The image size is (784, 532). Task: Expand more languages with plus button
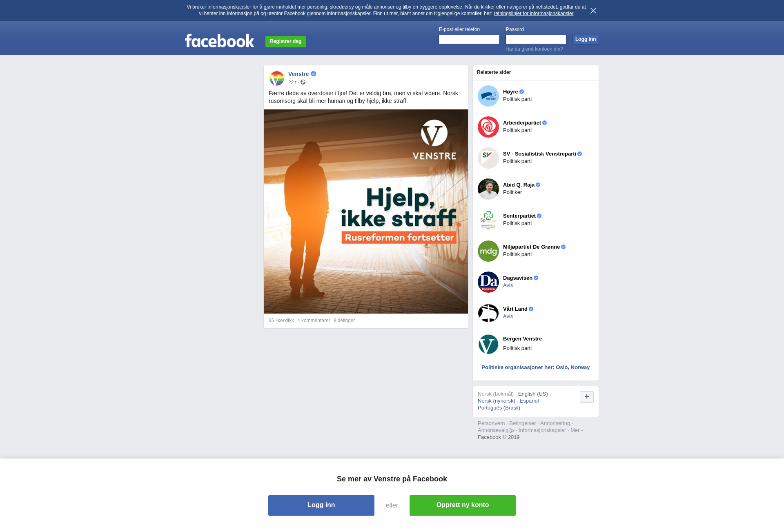point(587,397)
